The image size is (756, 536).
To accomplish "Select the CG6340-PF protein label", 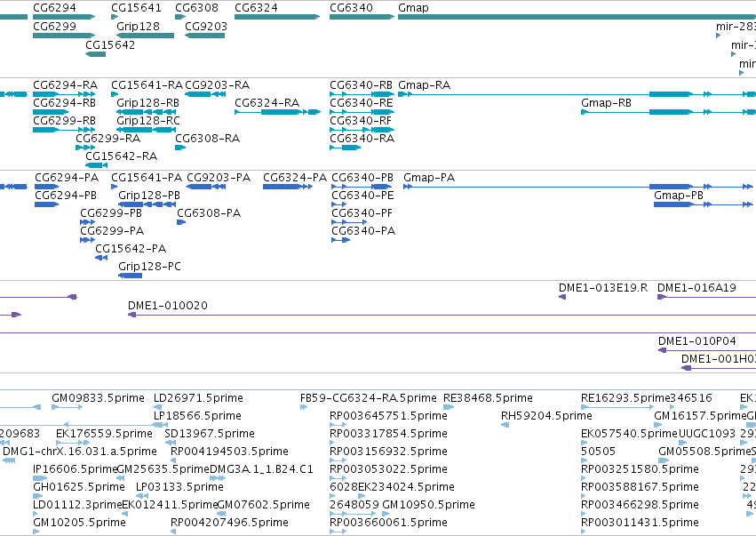I will (x=362, y=213).
